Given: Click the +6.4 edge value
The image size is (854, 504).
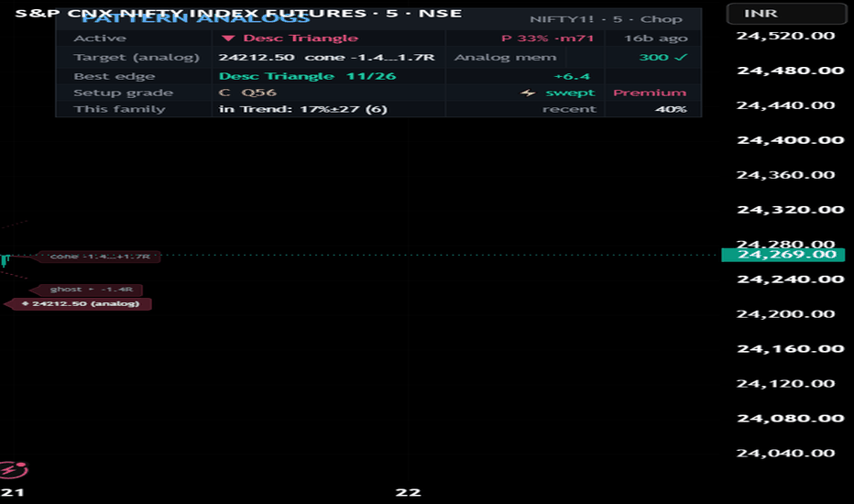Looking at the screenshot, I should [x=572, y=76].
